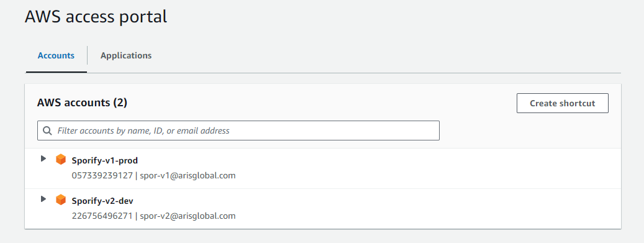Select the Accounts tab
This screenshot has width=644, height=243.
[x=57, y=55]
